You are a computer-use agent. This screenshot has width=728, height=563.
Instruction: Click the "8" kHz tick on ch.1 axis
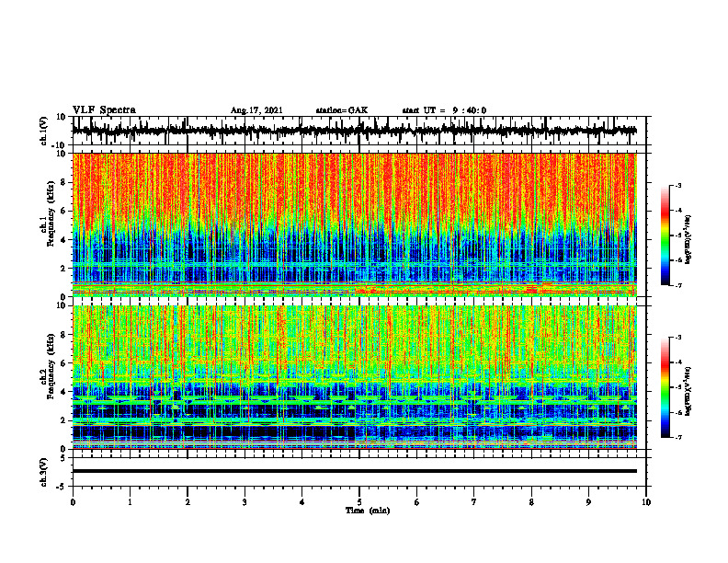[x=63, y=182]
